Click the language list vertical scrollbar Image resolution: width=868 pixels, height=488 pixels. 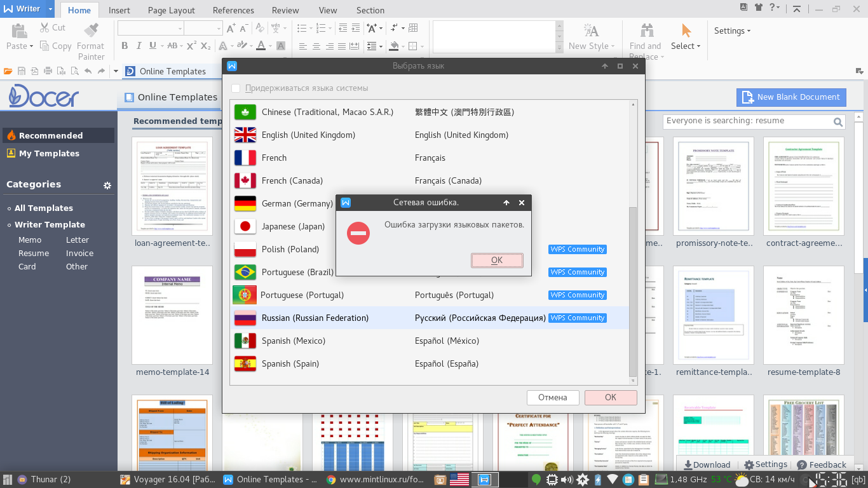click(x=632, y=291)
